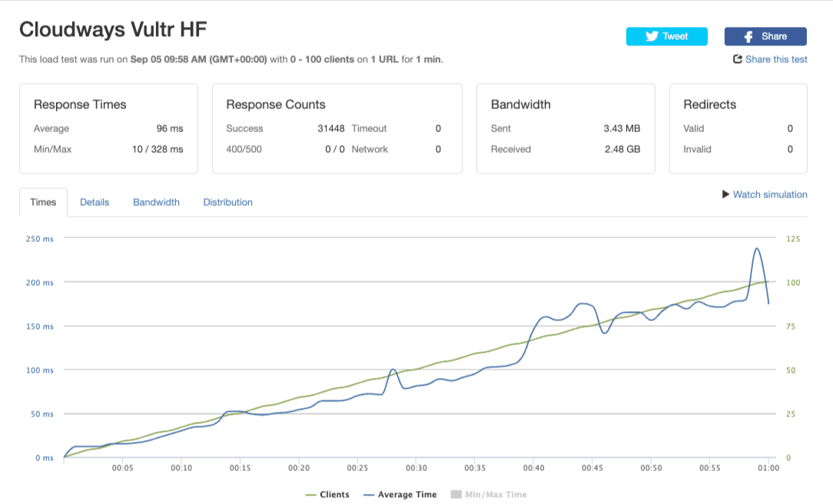Open the Share this test link
The width and height of the screenshot is (833, 504).
(776, 59)
